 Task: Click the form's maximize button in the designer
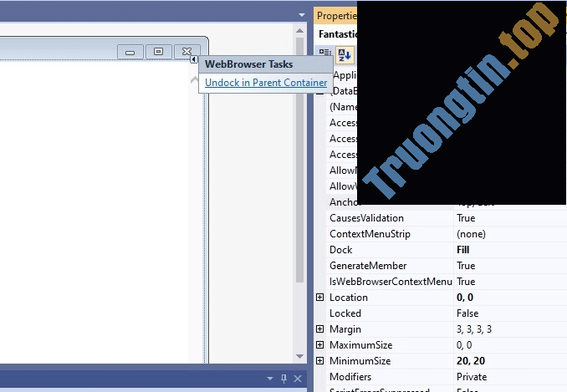tap(159, 52)
